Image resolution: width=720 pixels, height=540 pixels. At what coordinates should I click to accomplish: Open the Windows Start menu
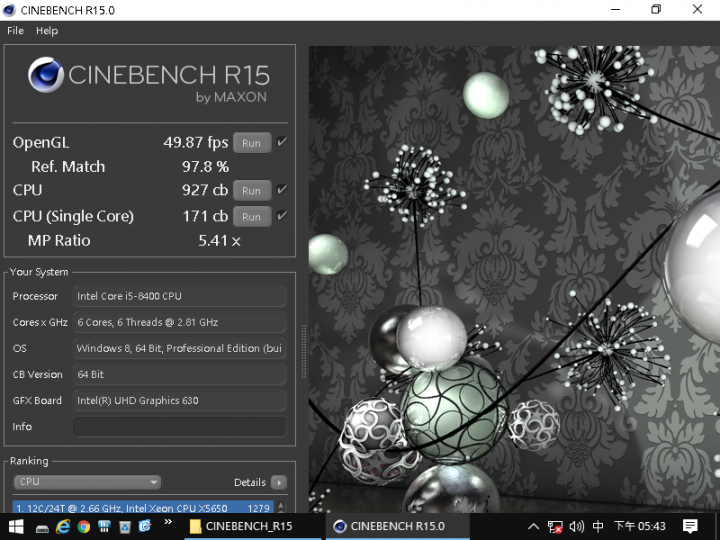click(x=16, y=526)
